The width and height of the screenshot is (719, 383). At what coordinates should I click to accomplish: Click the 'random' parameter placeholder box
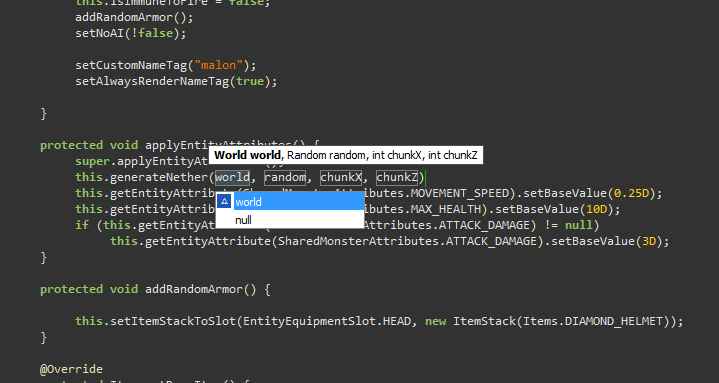(x=285, y=178)
